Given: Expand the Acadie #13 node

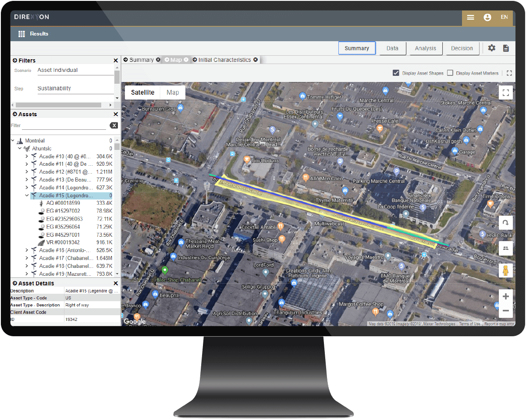Looking at the screenshot, I should coord(26,180).
